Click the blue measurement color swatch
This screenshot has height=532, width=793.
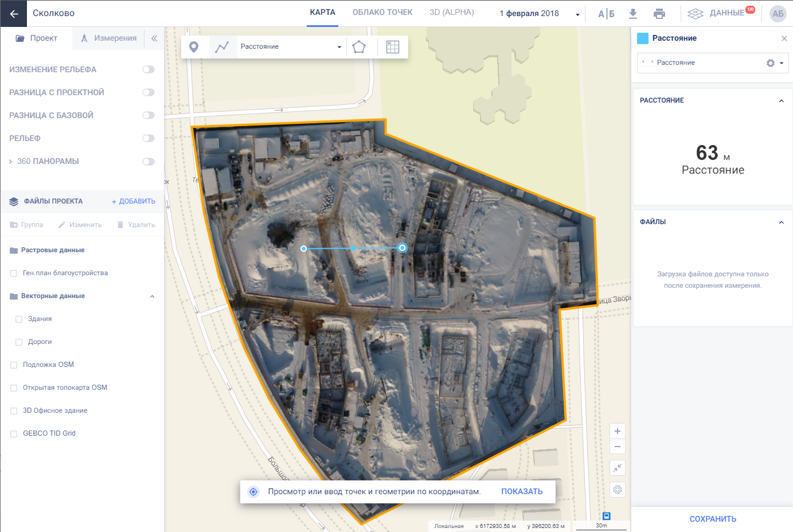point(643,38)
